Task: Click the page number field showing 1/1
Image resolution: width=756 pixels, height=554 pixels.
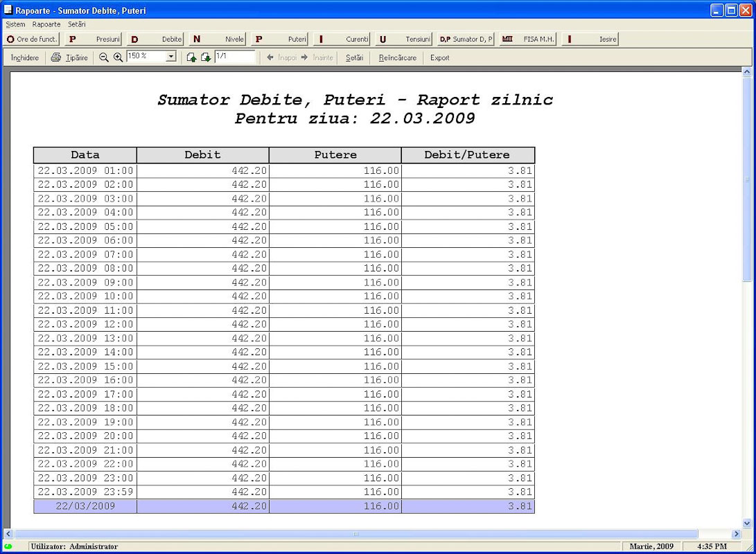Action: click(x=234, y=57)
